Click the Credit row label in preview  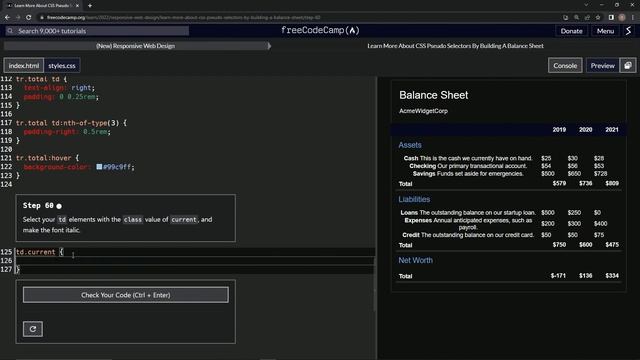[411, 235]
